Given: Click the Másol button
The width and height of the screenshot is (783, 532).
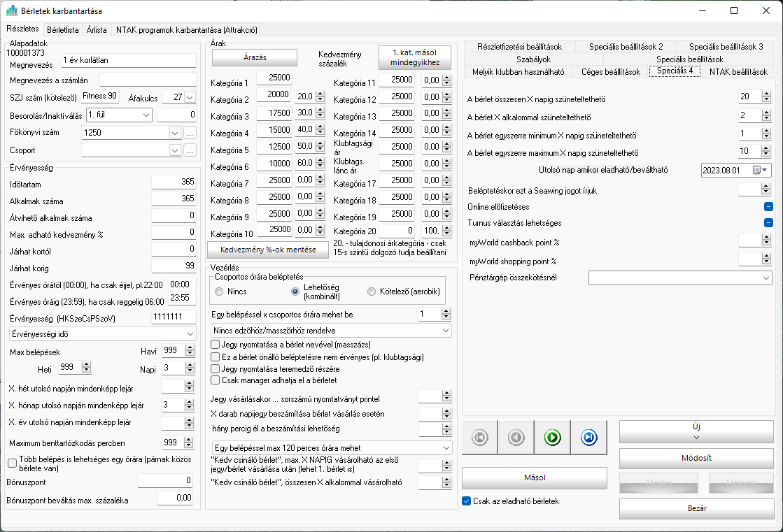Looking at the screenshot, I should tap(535, 477).
